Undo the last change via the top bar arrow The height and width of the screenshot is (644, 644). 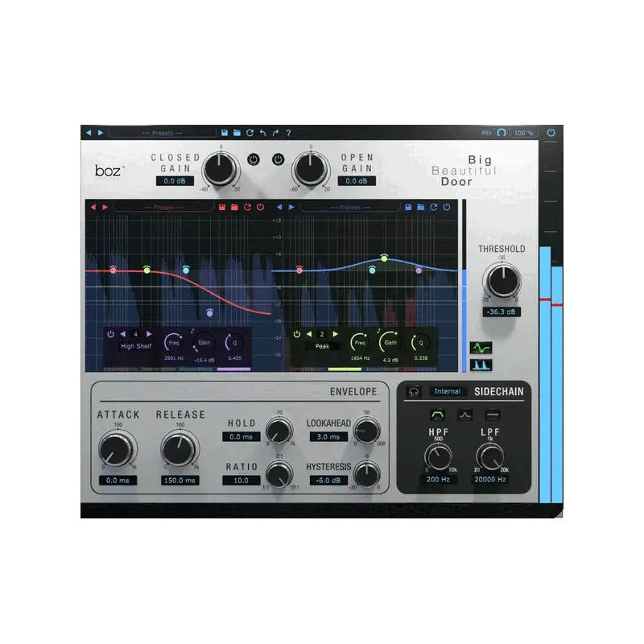point(263,133)
